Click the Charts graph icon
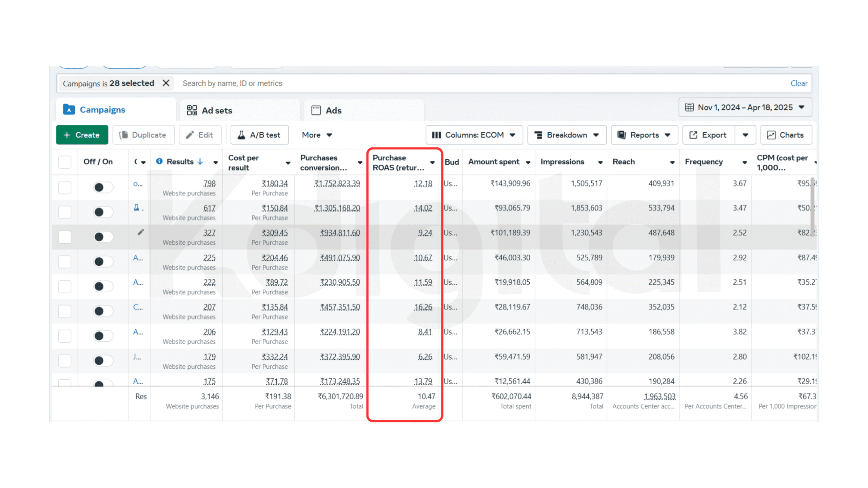 771,135
